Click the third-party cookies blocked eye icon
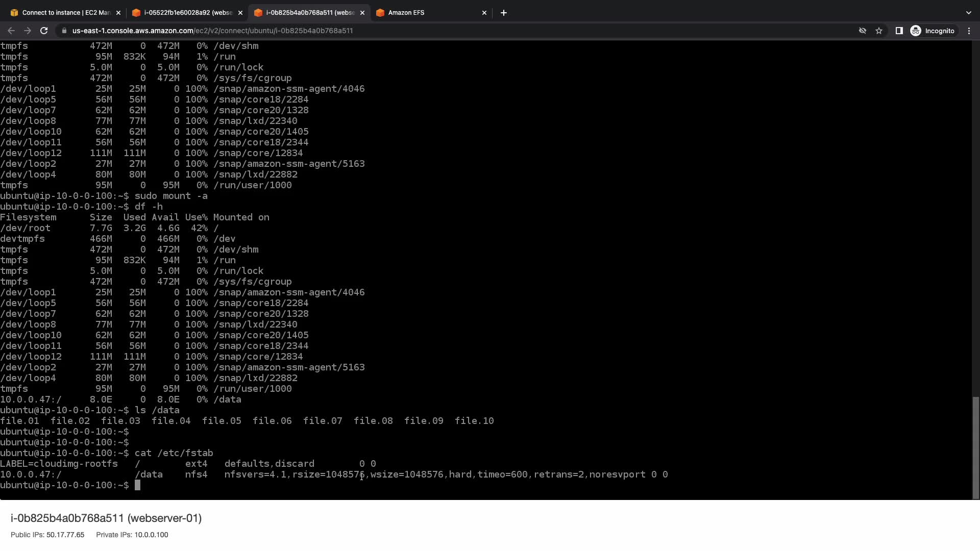This screenshot has width=980, height=551. pyautogui.click(x=863, y=31)
